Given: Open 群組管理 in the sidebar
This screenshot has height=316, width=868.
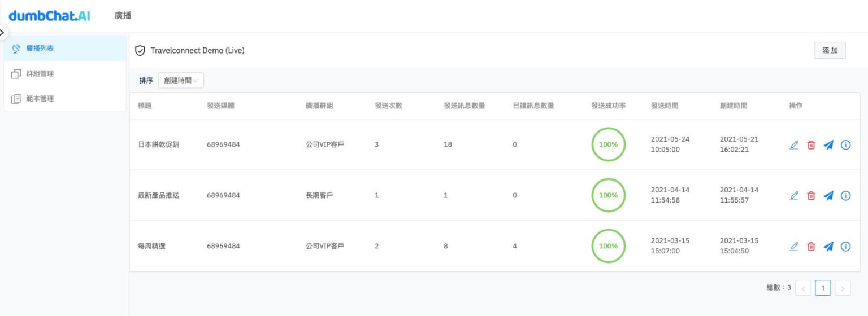Looking at the screenshot, I should click(x=40, y=73).
